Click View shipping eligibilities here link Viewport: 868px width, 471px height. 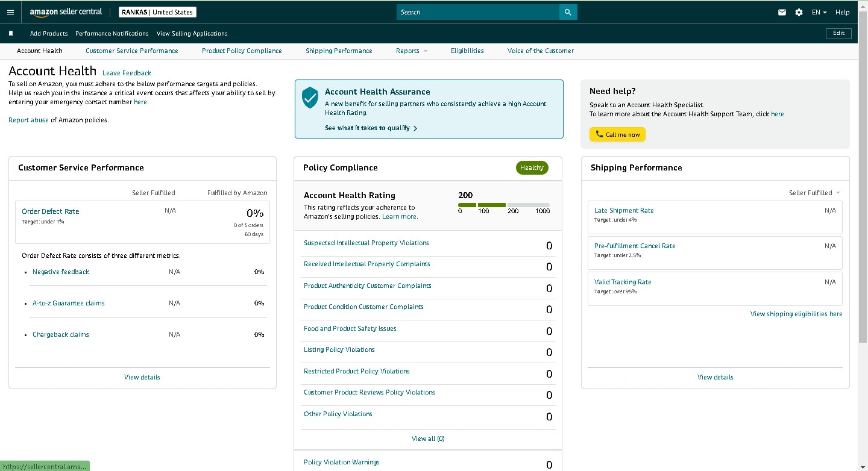click(796, 314)
